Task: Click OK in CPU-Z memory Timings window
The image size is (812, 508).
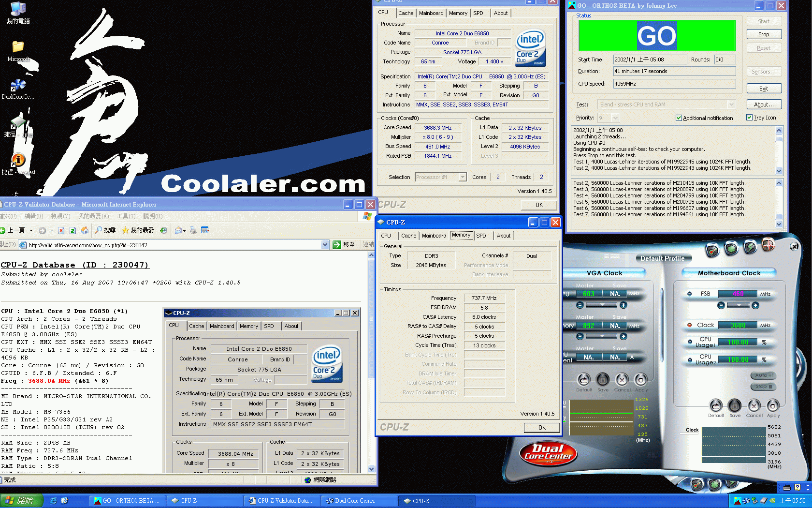Action: coord(542,428)
